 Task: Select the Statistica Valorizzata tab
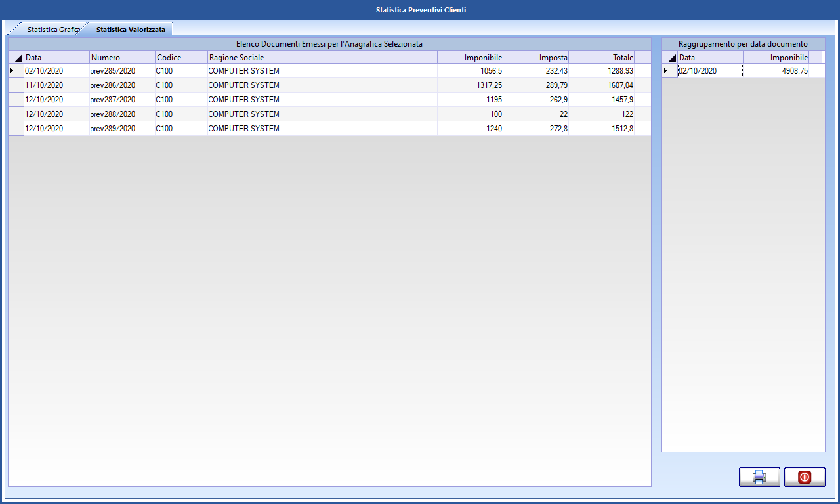click(x=131, y=30)
